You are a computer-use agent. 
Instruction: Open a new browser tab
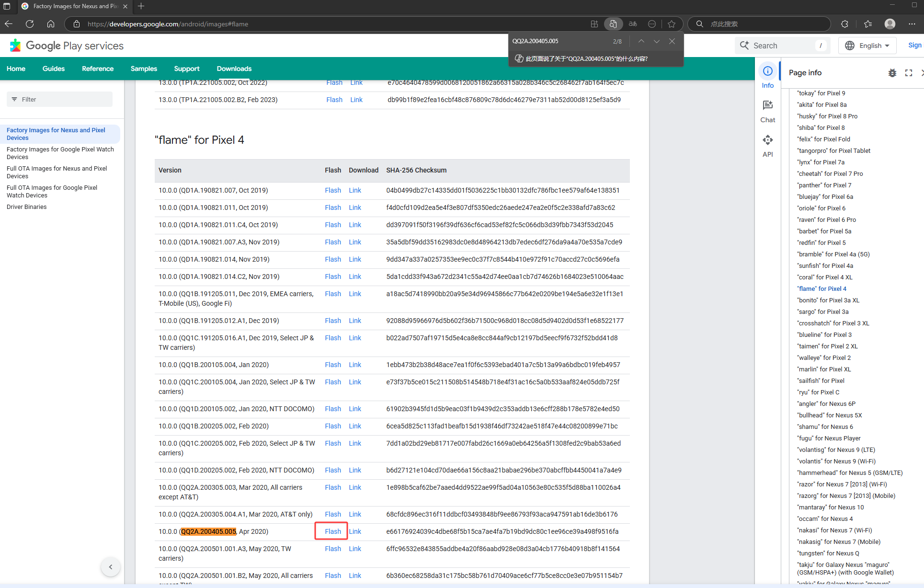(141, 6)
